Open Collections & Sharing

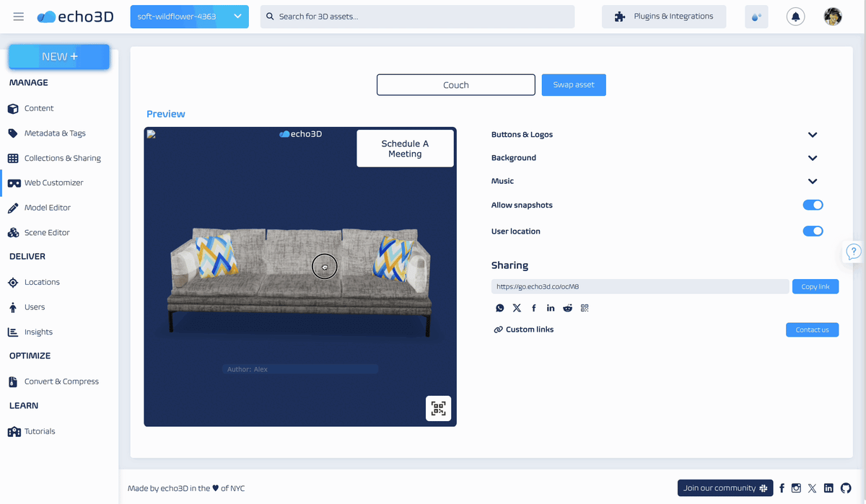pyautogui.click(x=63, y=158)
